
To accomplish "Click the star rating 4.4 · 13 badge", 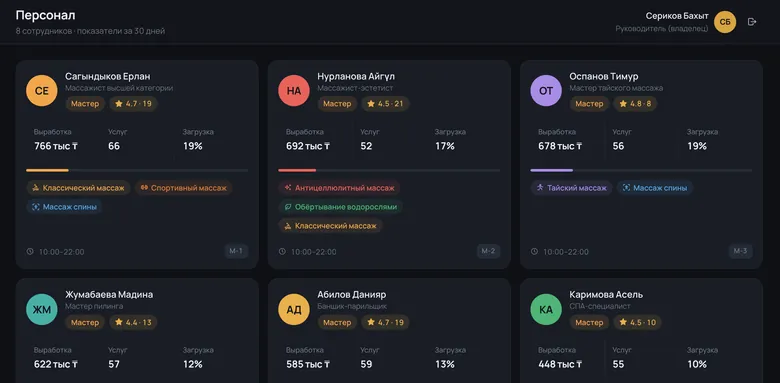I will (133, 322).
